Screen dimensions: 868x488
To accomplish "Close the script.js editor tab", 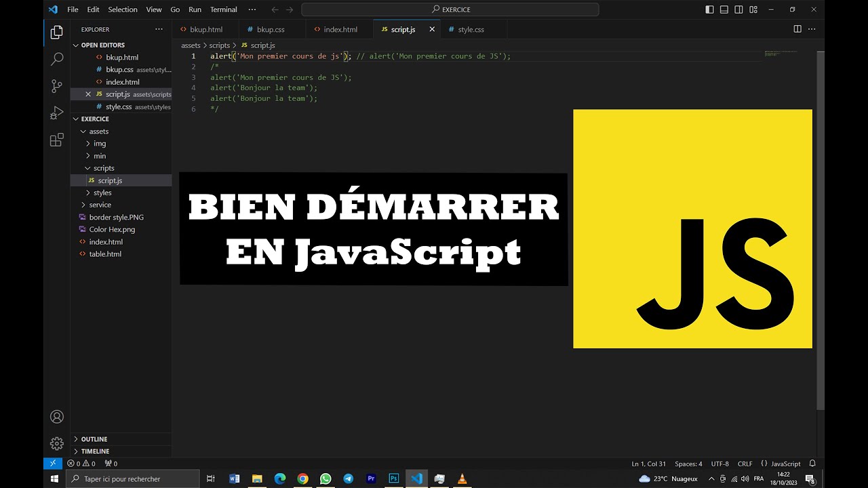I will [x=432, y=29].
